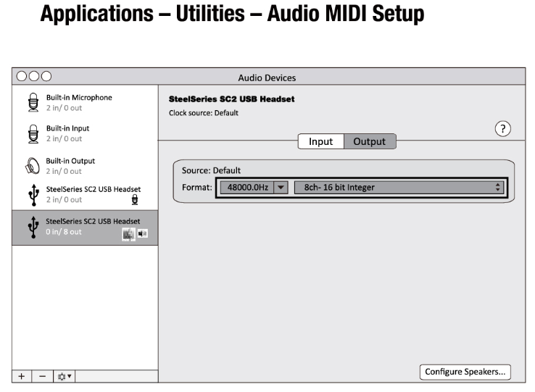Open the 48000.0Hz sample rate dropdown arrow
Viewport: 535px width, 392px height.
tap(281, 187)
